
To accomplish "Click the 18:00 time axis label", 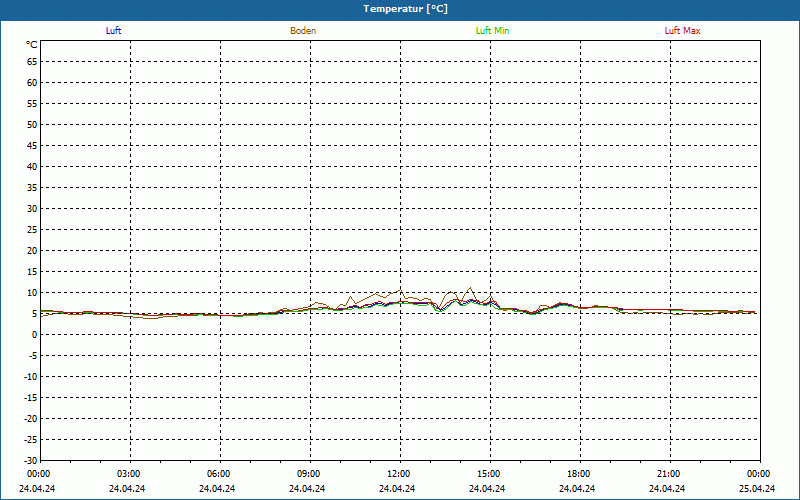I will pyautogui.click(x=578, y=474).
